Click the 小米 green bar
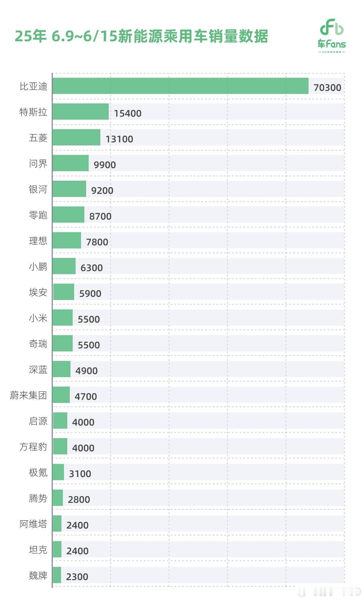 click(62, 318)
